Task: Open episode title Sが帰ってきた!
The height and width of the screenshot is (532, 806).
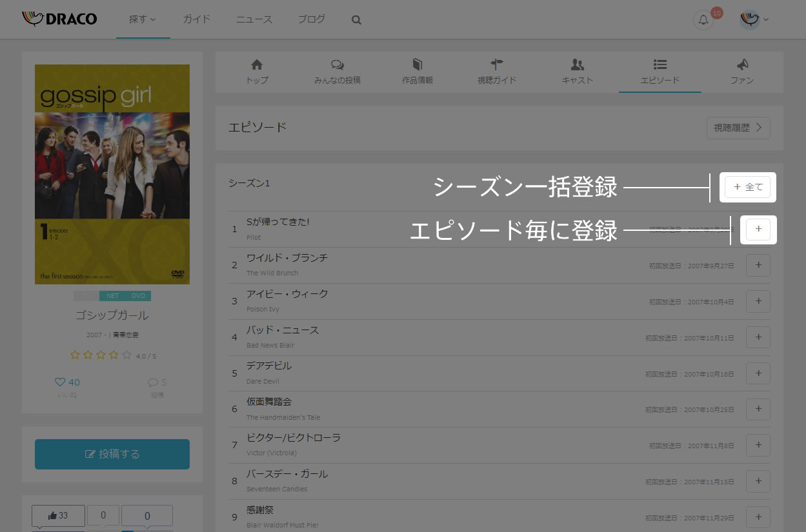Action: 278,222
